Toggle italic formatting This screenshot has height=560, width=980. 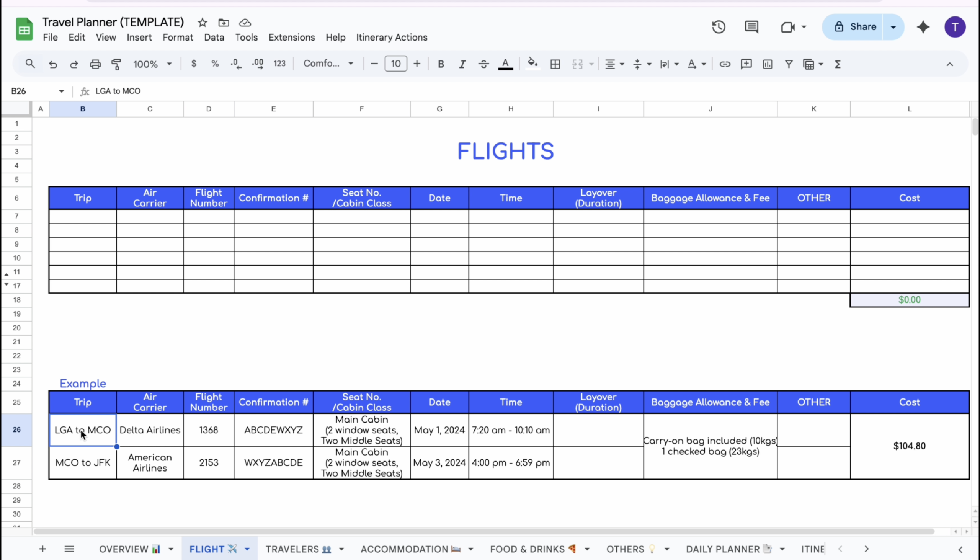click(x=462, y=64)
